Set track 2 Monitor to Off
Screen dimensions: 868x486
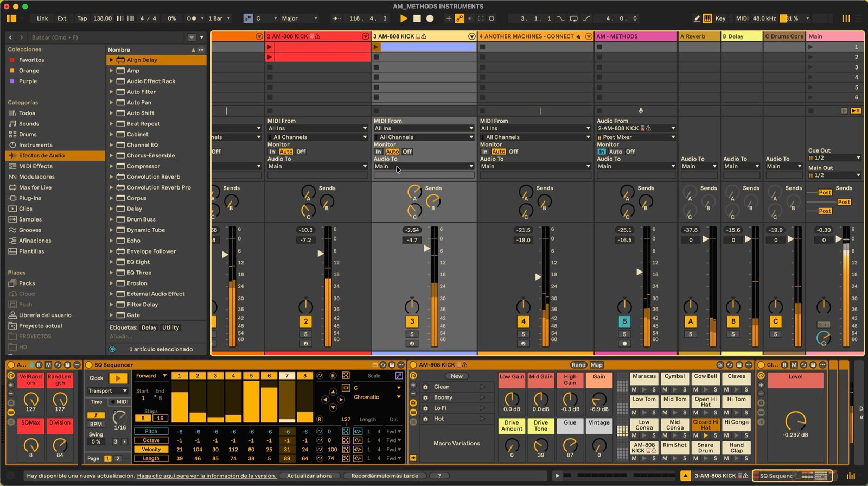click(301, 152)
